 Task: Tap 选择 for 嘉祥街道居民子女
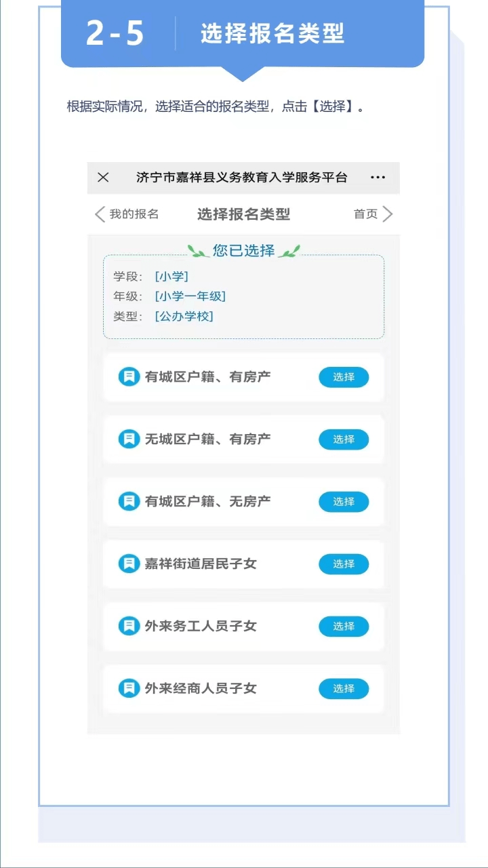tap(344, 564)
